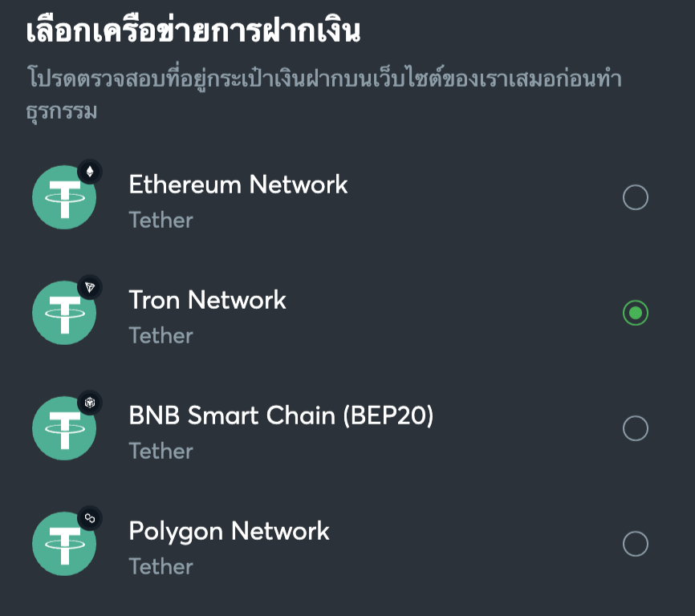Click the selected Tron Network radio button
The width and height of the screenshot is (695, 616).
[x=635, y=313]
